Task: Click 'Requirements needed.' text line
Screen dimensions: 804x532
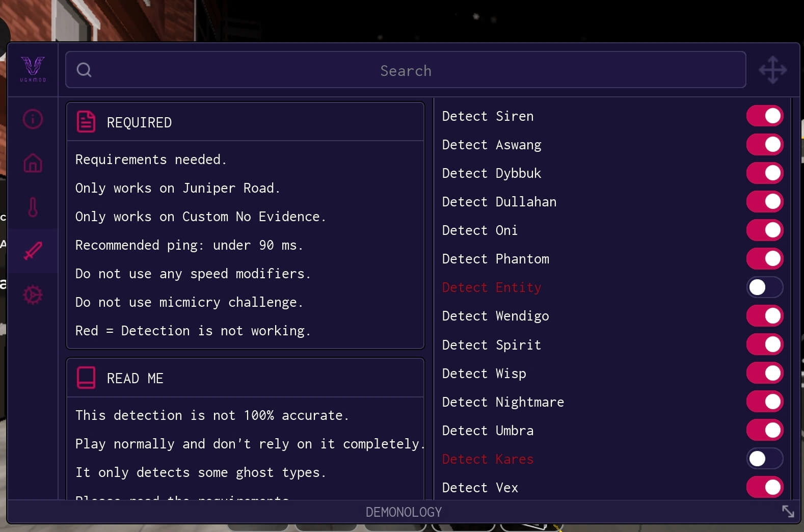Action: [x=151, y=159]
